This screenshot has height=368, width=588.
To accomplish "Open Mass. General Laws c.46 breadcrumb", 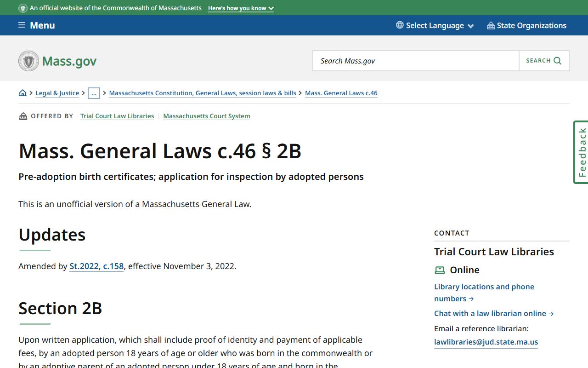I will click(341, 93).
